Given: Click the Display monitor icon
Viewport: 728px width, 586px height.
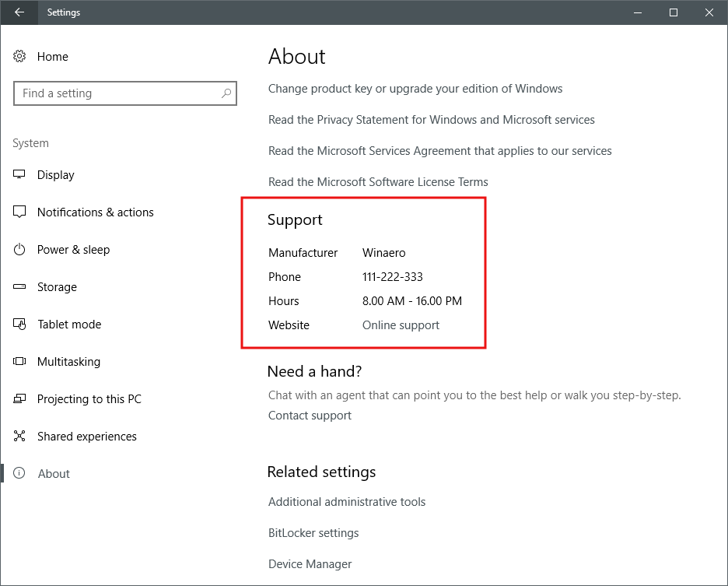Looking at the screenshot, I should point(20,175).
